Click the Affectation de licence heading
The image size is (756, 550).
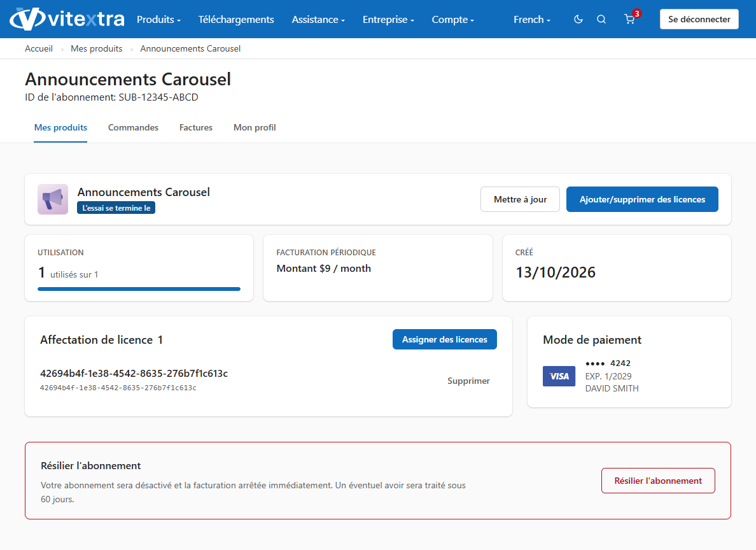click(x=101, y=340)
